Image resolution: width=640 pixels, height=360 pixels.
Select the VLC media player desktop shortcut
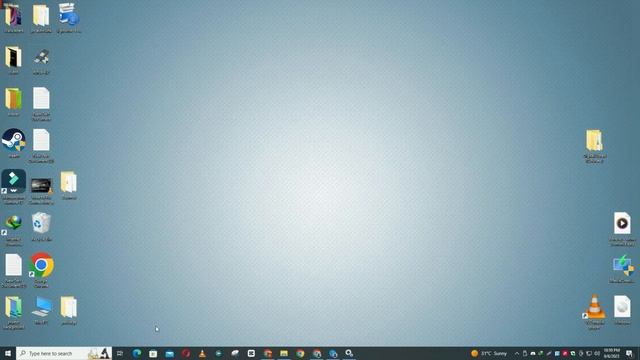click(x=594, y=311)
